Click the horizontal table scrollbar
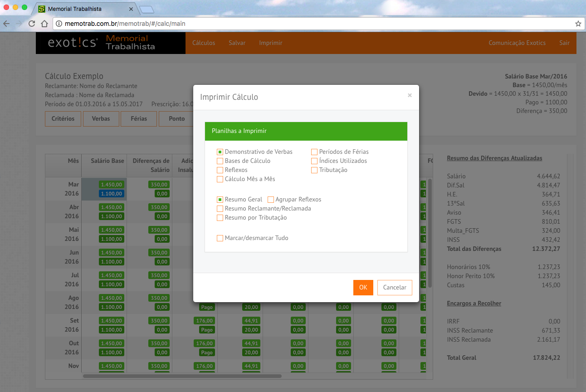The width and height of the screenshot is (586, 392). 181,376
